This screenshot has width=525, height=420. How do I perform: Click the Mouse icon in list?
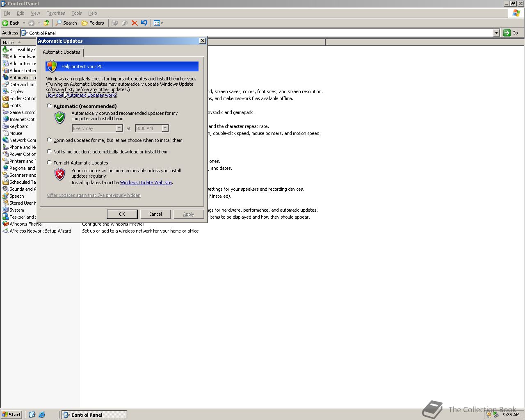pyautogui.click(x=6, y=133)
